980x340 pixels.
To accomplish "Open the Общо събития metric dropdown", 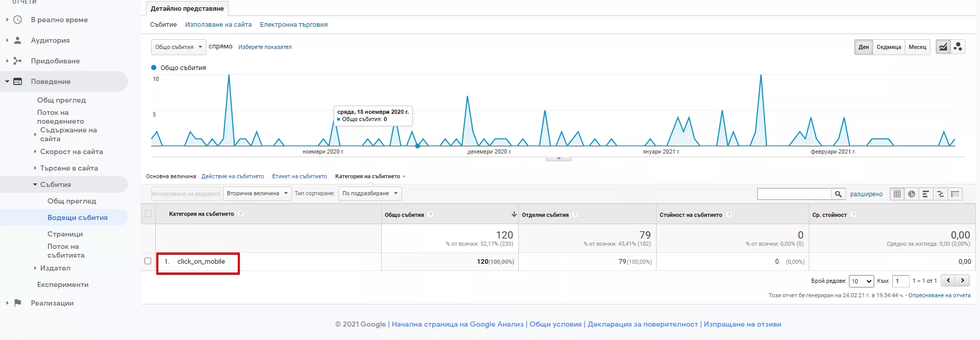I will tap(178, 47).
